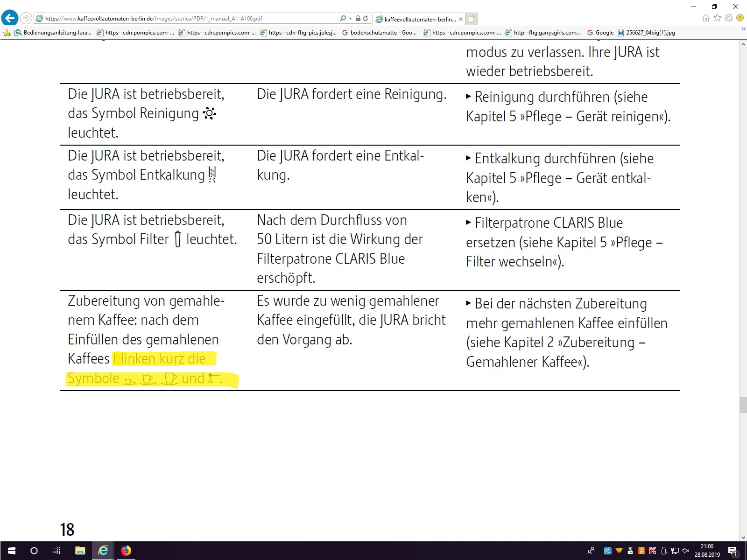Open the Google bookmark in favorites bar
The height and width of the screenshot is (560, 747).
[x=600, y=33]
